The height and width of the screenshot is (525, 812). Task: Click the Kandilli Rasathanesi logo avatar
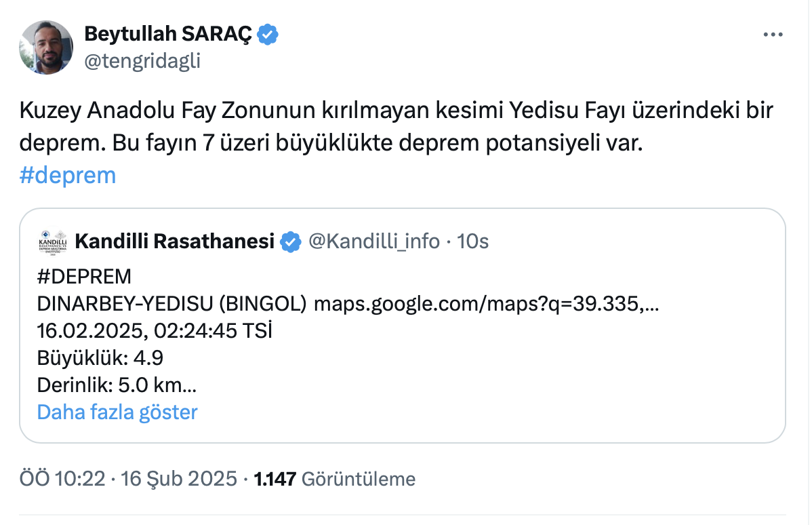[52, 241]
